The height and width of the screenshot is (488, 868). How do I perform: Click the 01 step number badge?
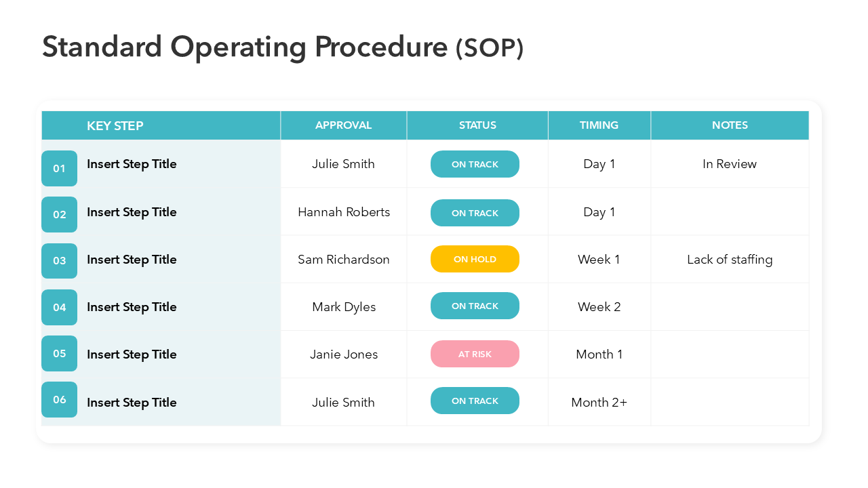[59, 168]
